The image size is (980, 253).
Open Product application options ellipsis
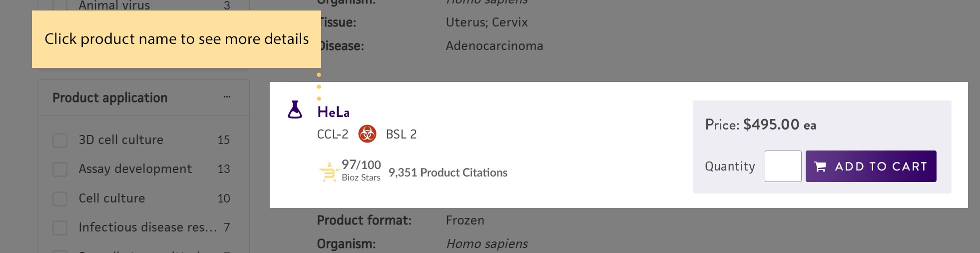point(227,97)
